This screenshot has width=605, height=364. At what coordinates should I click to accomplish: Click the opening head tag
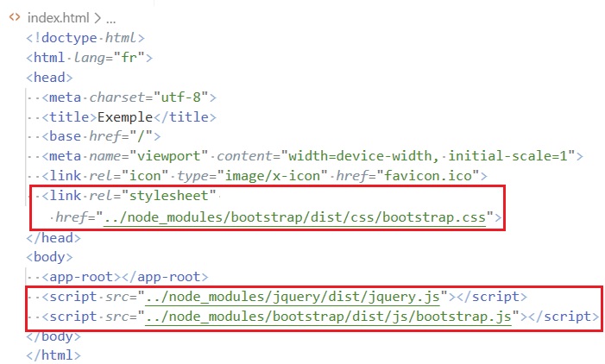pyautogui.click(x=49, y=78)
